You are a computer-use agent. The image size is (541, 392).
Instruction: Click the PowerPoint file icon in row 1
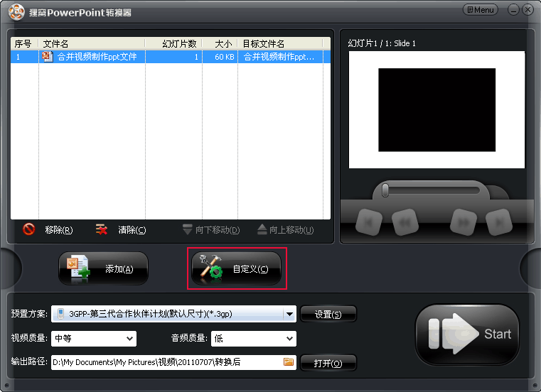tap(47, 57)
